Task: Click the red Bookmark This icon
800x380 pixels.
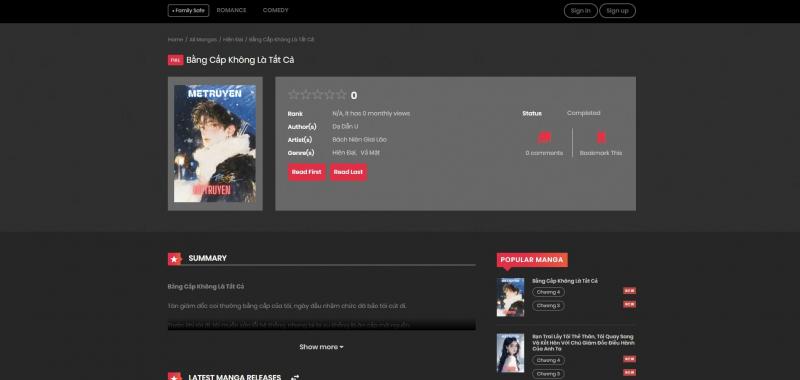Action: pos(601,137)
